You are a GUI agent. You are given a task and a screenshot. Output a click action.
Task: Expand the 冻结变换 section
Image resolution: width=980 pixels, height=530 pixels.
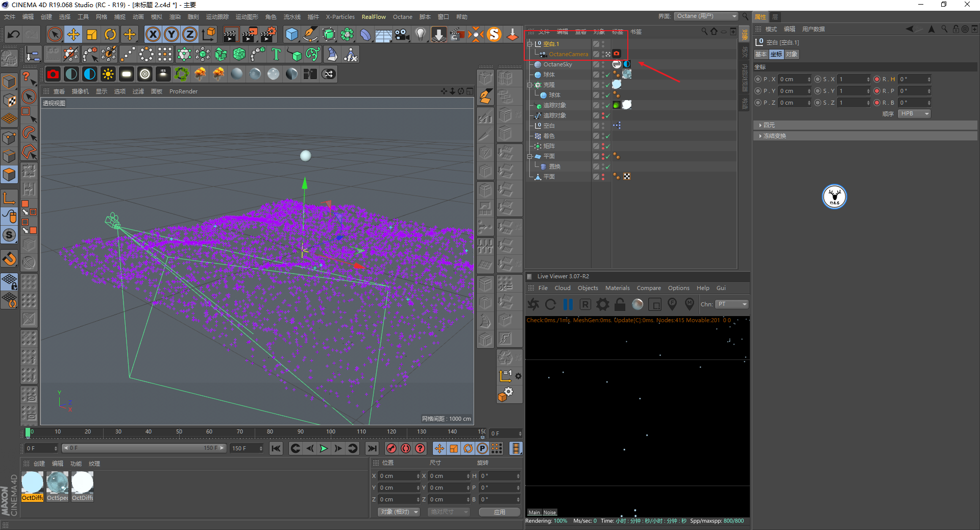pyautogui.click(x=866, y=136)
